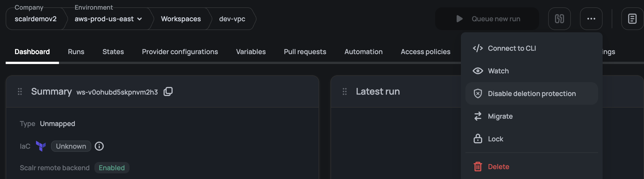Screen dimensions: 644x179
Task: Open the document notes icon button
Action: (x=632, y=19)
